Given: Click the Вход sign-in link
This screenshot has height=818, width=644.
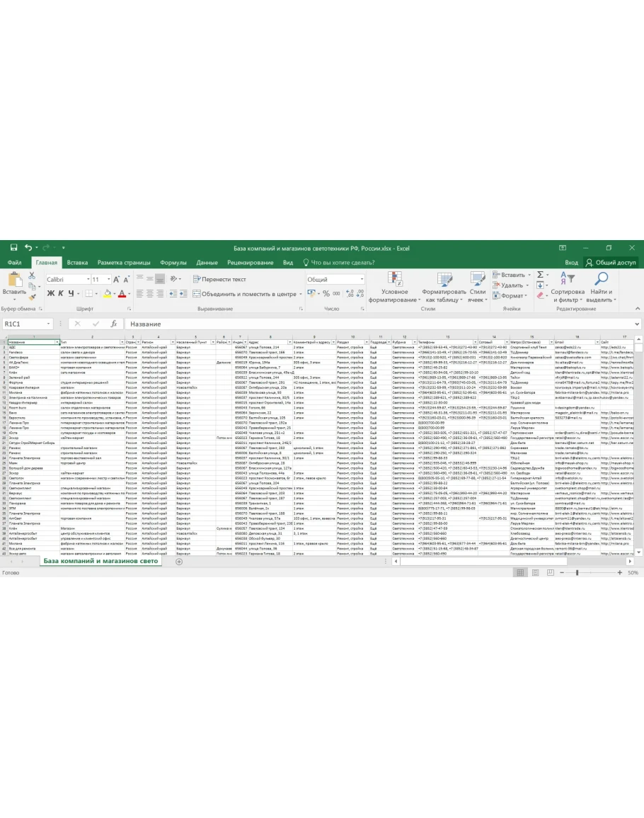Looking at the screenshot, I should pyautogui.click(x=571, y=263).
